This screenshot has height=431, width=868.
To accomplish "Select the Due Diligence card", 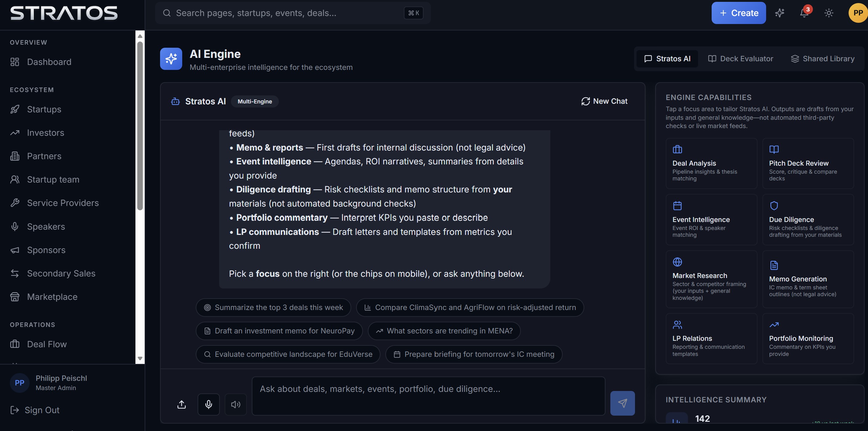I will click(808, 220).
